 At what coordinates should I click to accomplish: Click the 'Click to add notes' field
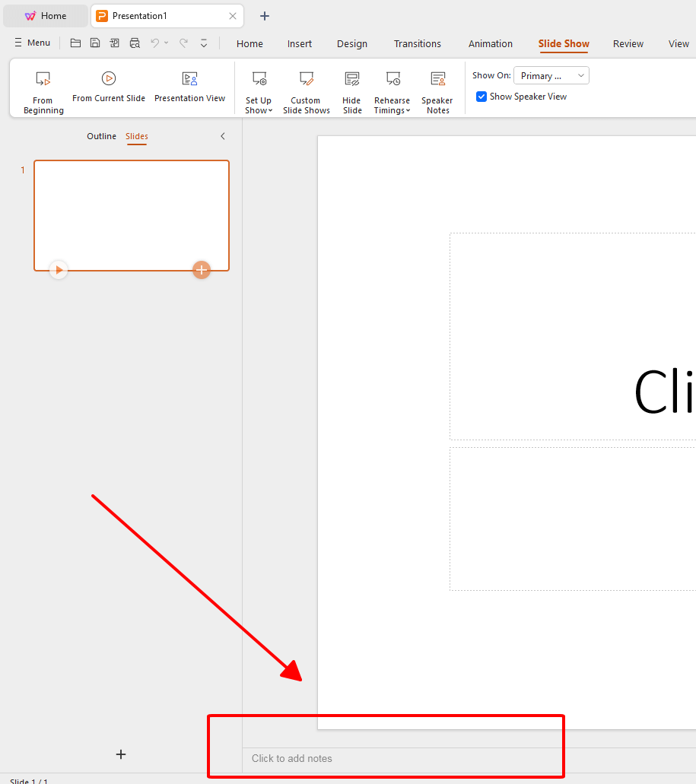pyautogui.click(x=469, y=758)
